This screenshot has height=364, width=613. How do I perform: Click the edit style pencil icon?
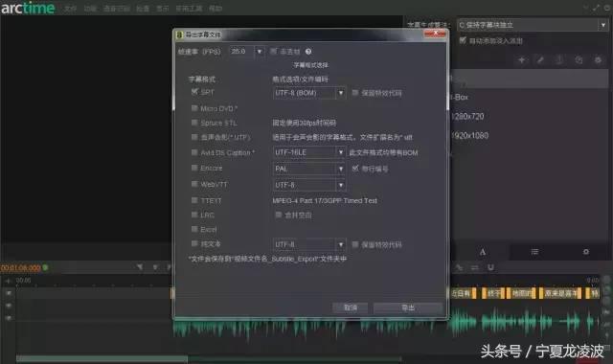[x=540, y=59]
